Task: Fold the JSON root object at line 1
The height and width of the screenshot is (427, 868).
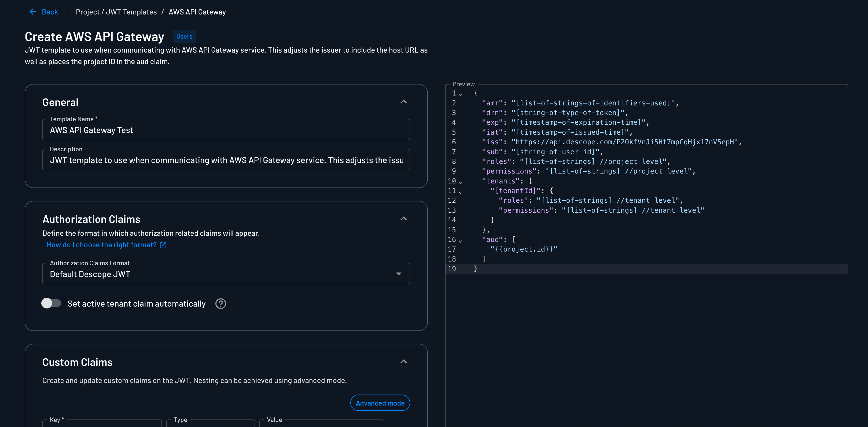Action: (x=461, y=95)
